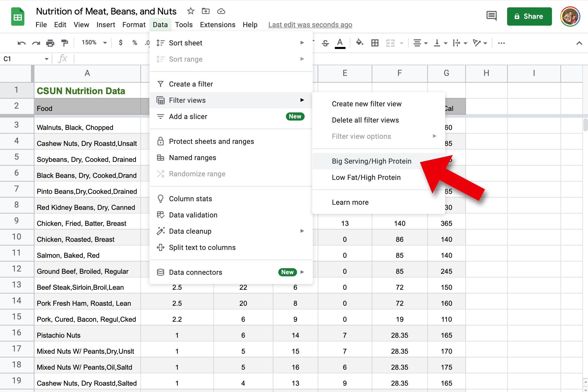The image size is (588, 392).
Task: Click the Create a filter icon
Action: pyautogui.click(x=160, y=83)
